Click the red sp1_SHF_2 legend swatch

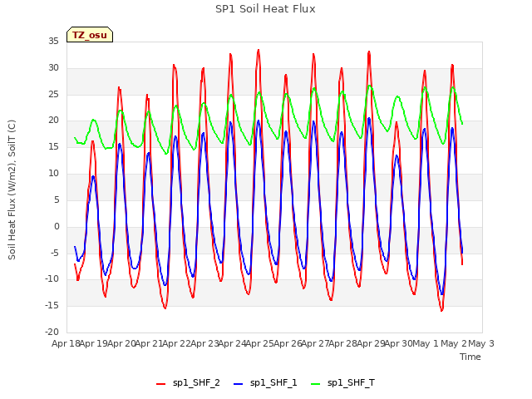(x=160, y=384)
